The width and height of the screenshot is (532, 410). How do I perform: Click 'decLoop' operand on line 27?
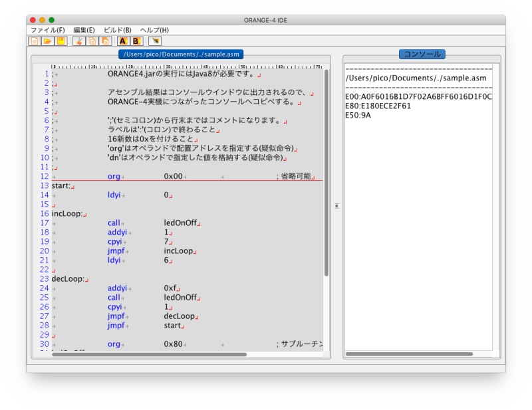(x=180, y=316)
